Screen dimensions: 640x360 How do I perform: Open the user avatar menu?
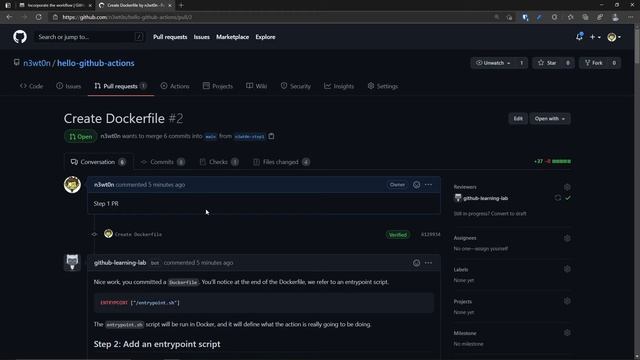click(614, 37)
